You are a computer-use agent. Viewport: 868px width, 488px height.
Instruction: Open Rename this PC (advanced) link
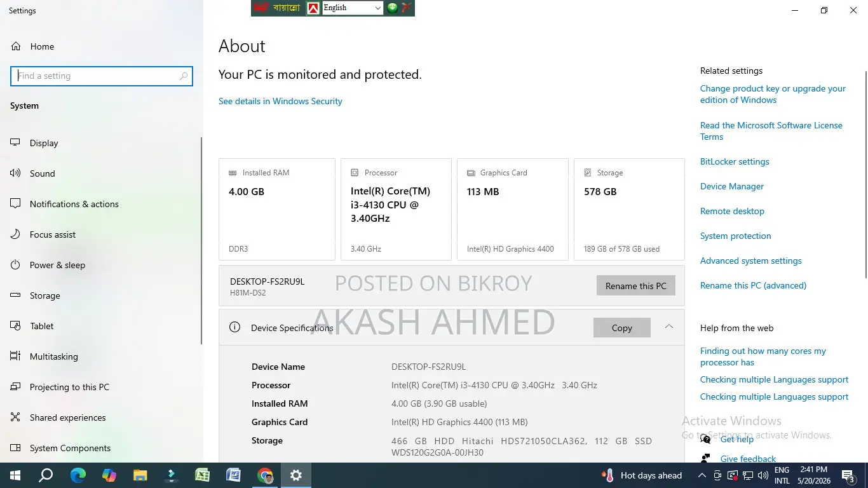pos(753,285)
